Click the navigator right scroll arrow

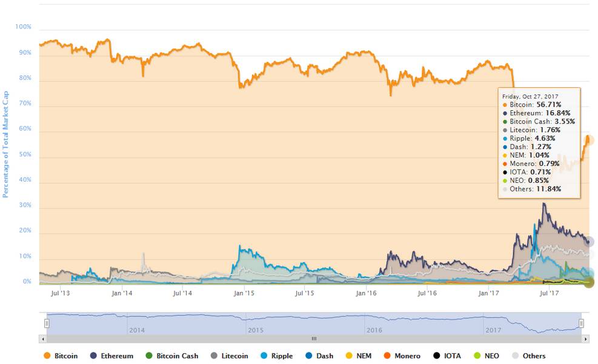[x=585, y=339]
